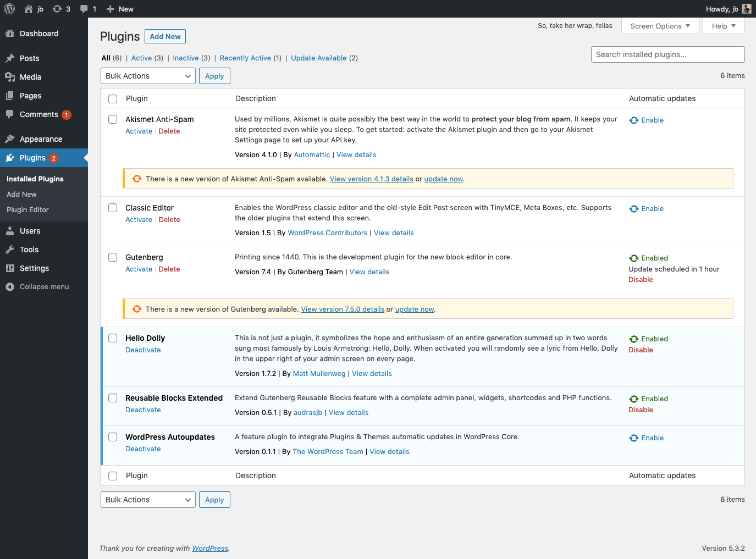Viewport: 756px width, 559px height.
Task: Disable auto-updates for Reusable Blocks Extended
Action: [x=641, y=409]
